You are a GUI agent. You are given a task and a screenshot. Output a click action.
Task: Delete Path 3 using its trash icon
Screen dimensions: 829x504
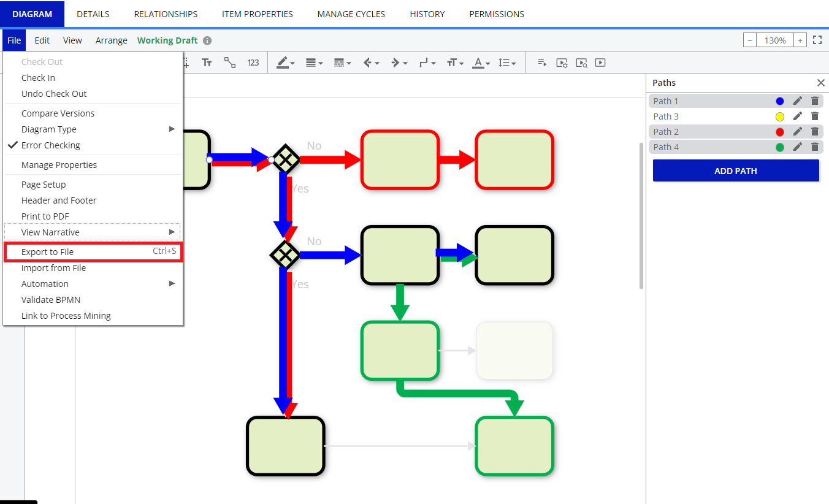(x=815, y=116)
